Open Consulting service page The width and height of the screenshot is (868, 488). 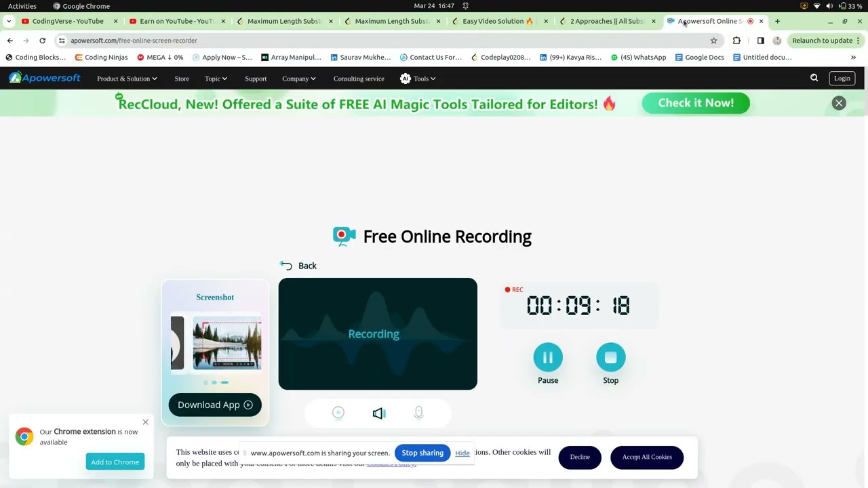tap(359, 79)
